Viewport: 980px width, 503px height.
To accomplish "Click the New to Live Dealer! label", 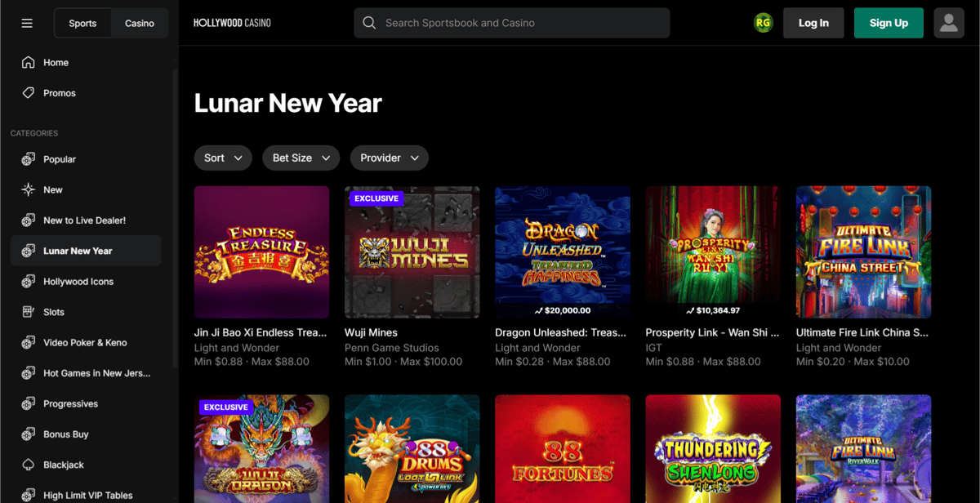I will click(84, 220).
